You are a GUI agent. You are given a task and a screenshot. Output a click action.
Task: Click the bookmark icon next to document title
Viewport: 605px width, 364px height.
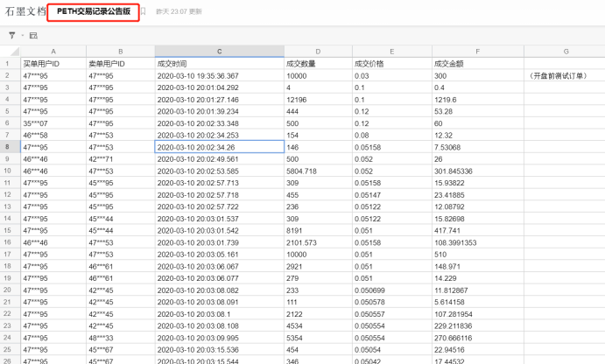143,11
